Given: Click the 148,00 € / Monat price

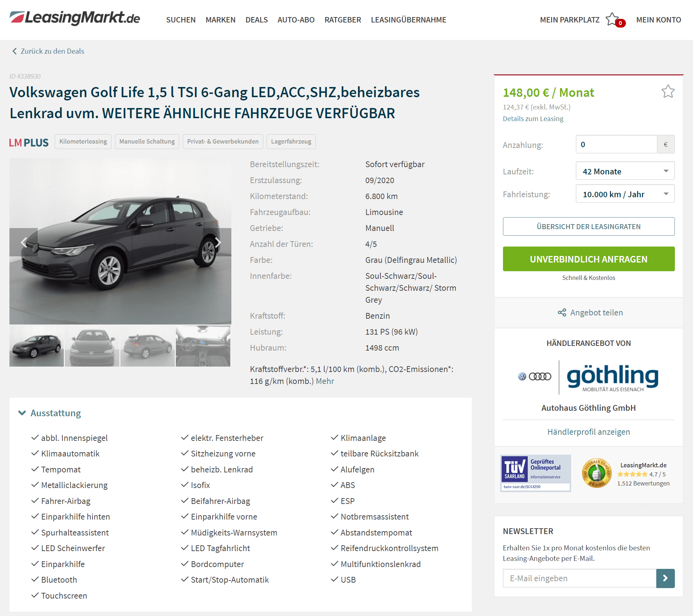Looking at the screenshot, I should tap(548, 93).
